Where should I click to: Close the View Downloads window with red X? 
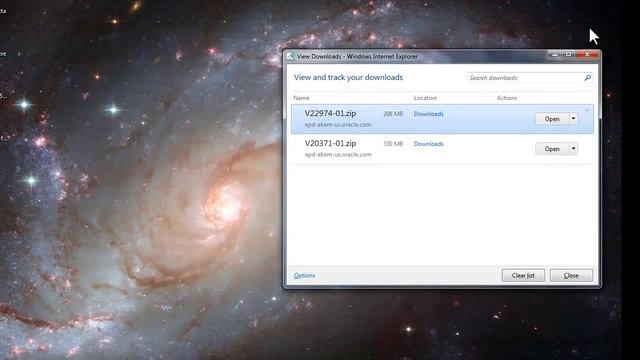tap(587, 54)
